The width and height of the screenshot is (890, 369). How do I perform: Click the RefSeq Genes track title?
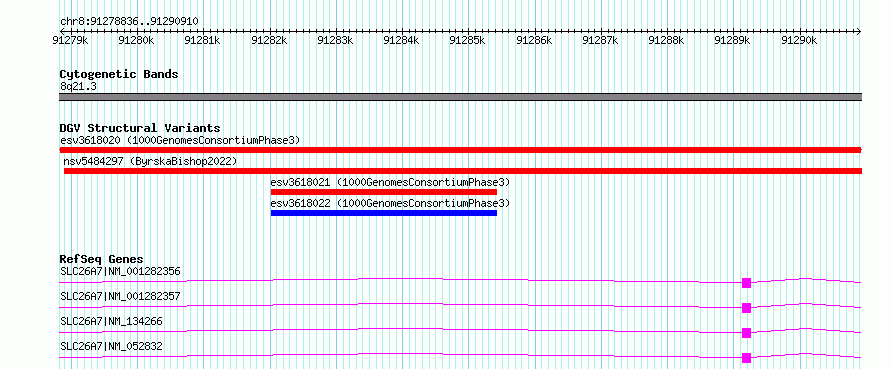[102, 259]
